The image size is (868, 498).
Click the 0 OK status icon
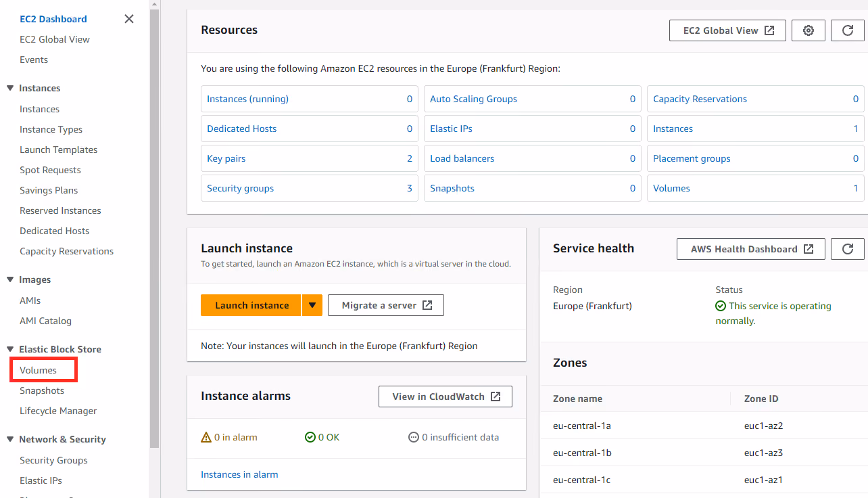point(310,437)
